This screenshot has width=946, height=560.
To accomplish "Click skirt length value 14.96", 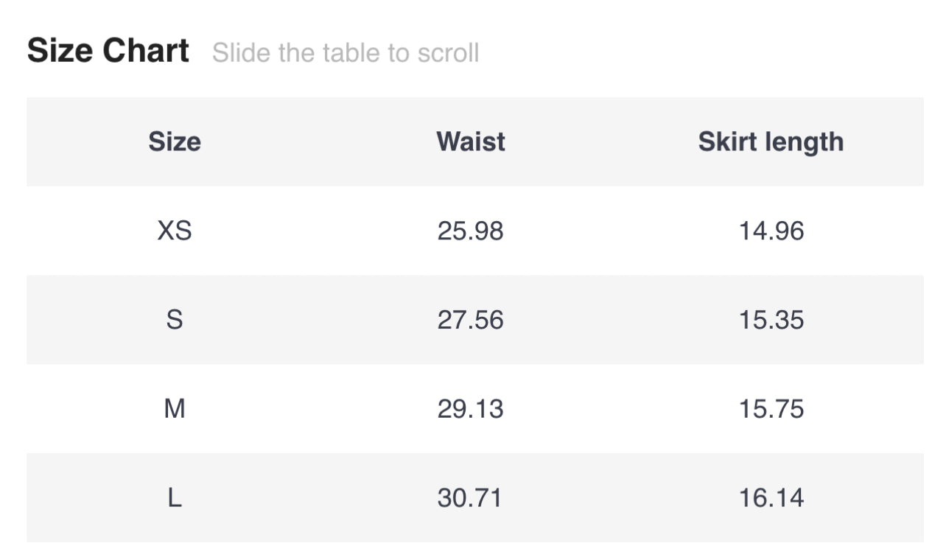I will [x=771, y=231].
